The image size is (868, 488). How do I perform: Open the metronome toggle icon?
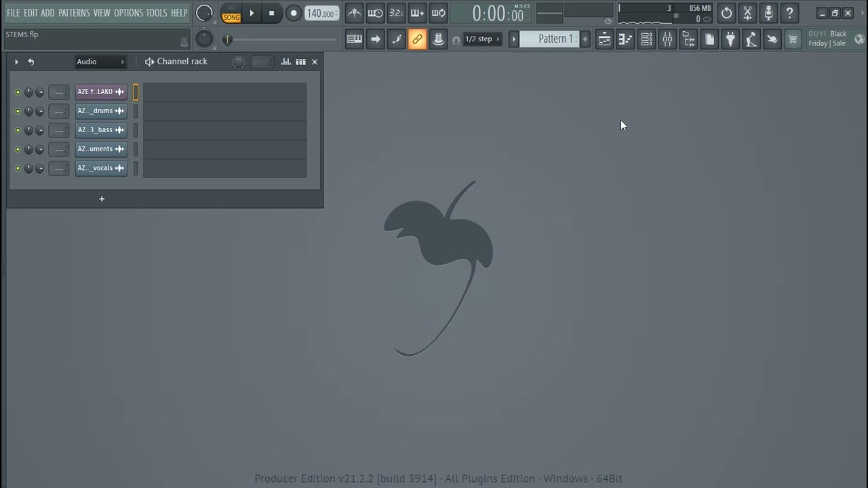[x=355, y=13]
